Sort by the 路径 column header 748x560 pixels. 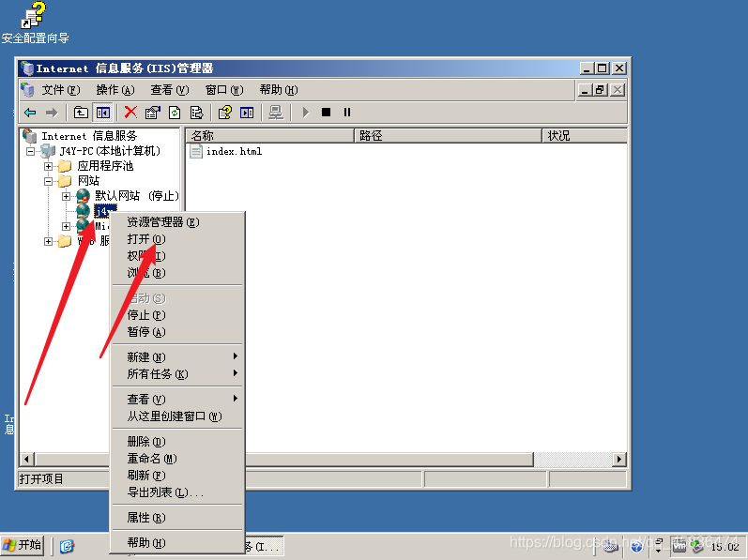pyautogui.click(x=448, y=136)
